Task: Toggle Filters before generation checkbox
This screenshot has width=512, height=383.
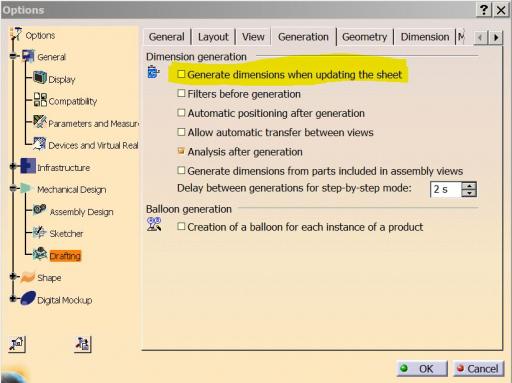Action: click(x=181, y=93)
